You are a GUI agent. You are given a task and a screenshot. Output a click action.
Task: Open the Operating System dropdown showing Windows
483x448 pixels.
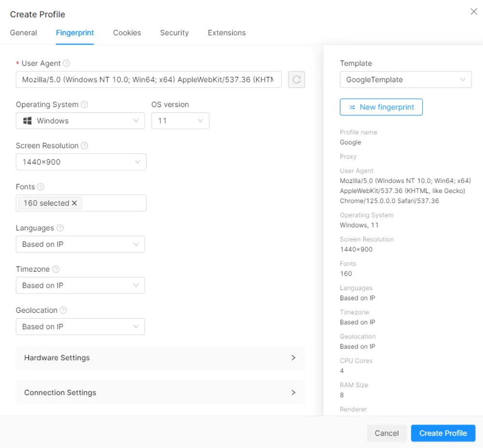[x=80, y=121]
